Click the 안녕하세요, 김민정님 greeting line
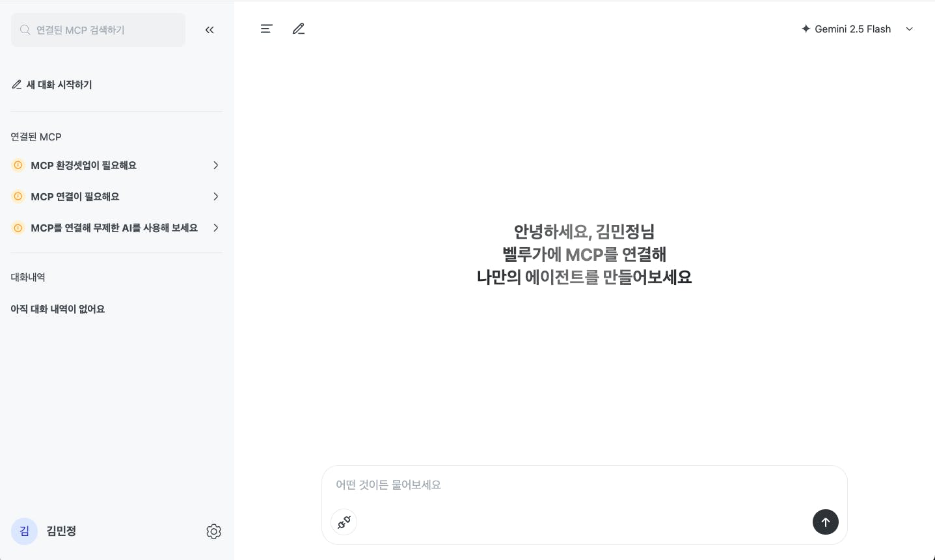This screenshot has width=935, height=560. [x=584, y=232]
